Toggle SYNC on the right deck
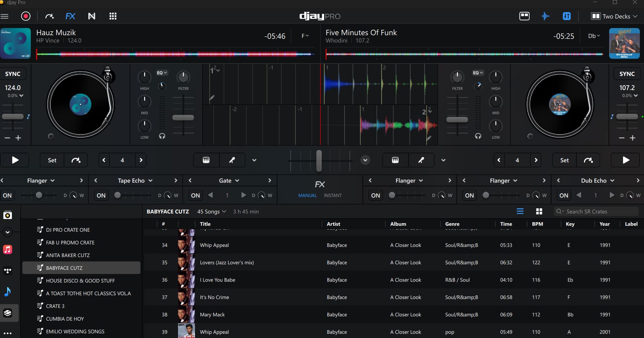The height and width of the screenshot is (338, 644). (x=627, y=74)
